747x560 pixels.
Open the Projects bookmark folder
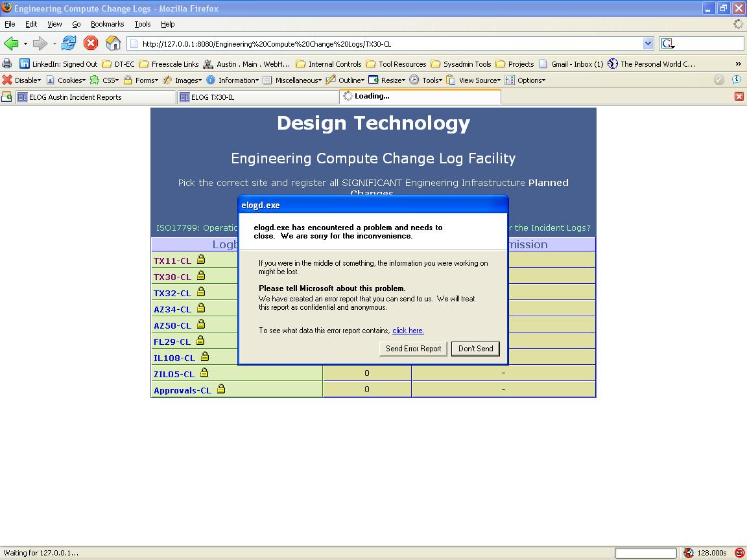pyautogui.click(x=514, y=64)
